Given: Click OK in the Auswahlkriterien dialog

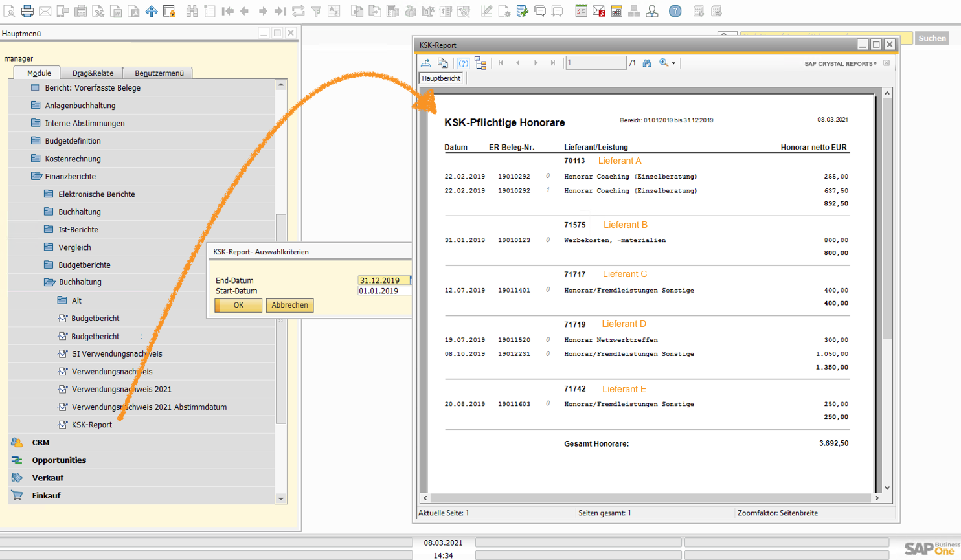Looking at the screenshot, I should click(x=238, y=305).
